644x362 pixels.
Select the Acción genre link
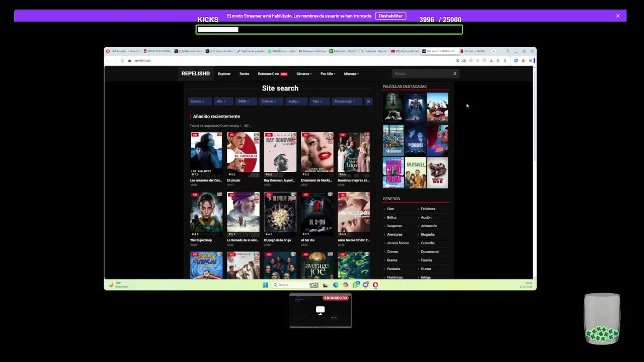click(426, 217)
